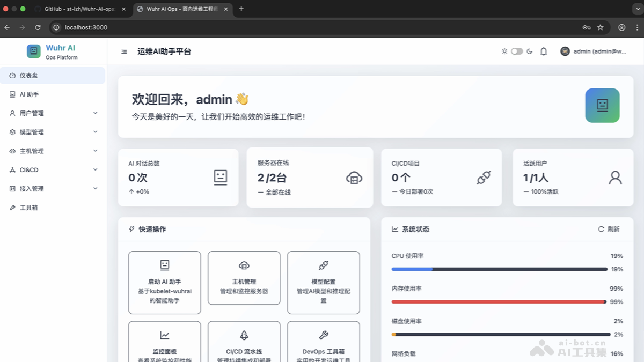Open 启动 AI 助手 quick action card

[164, 283]
